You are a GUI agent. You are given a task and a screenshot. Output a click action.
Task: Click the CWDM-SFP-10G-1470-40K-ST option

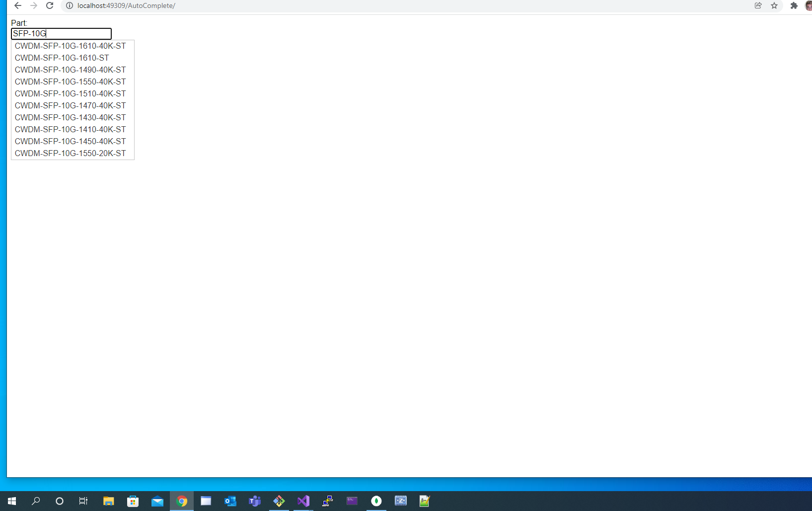pos(70,105)
